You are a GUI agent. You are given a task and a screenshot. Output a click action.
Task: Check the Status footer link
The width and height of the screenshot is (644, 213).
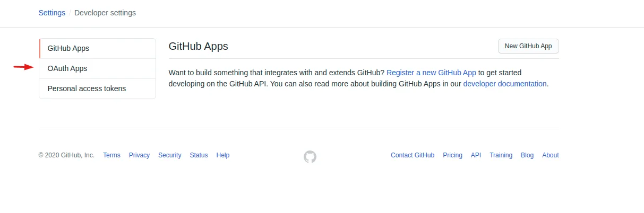point(199,155)
